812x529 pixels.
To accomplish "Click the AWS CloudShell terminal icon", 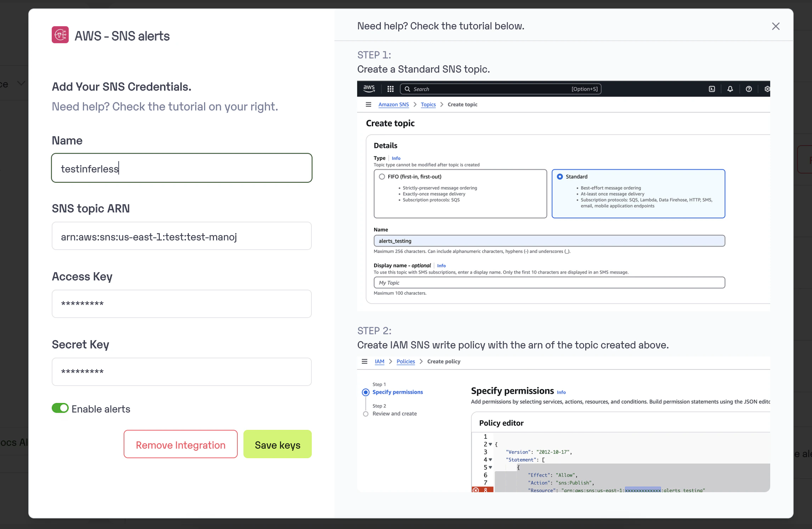I will click(x=712, y=89).
